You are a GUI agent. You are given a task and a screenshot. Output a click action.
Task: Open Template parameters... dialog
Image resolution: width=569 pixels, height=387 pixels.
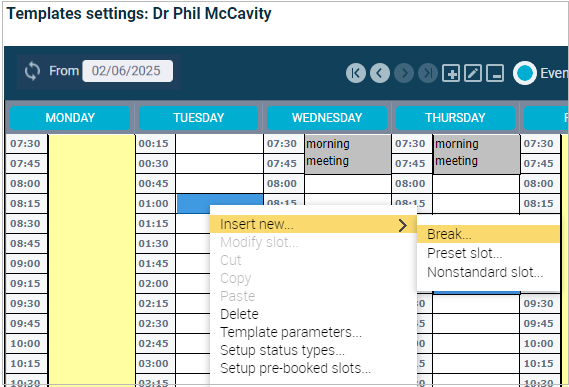click(291, 332)
